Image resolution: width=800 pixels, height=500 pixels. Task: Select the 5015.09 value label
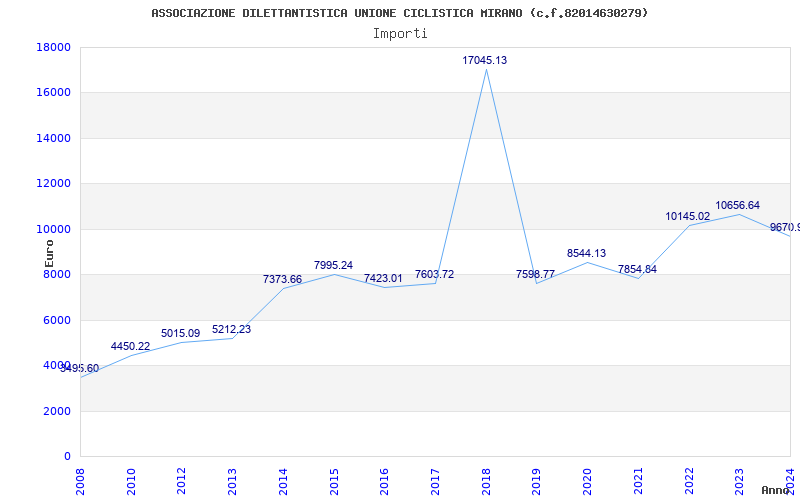click(x=181, y=333)
